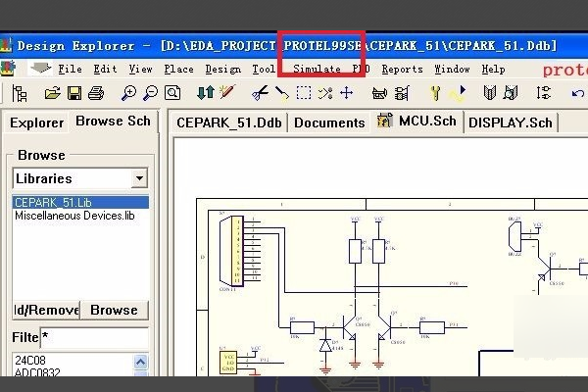Click the Design Explorer menu logo icon
Viewport: 588px width, 392px height.
[x=8, y=69]
